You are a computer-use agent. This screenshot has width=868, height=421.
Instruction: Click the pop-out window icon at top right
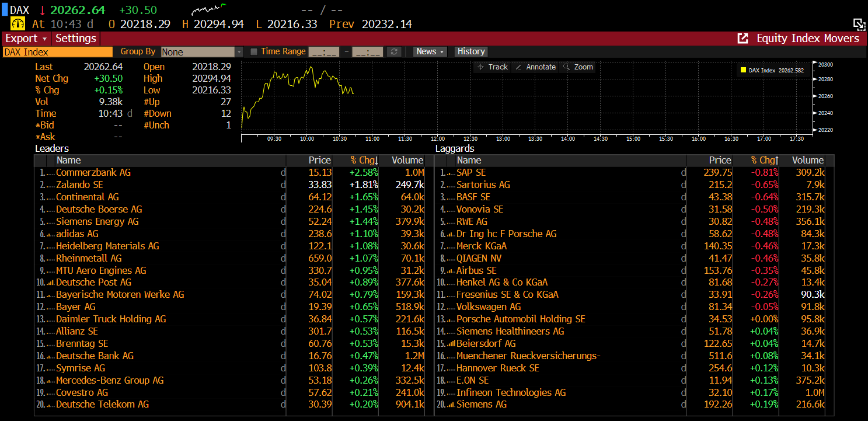coord(859,24)
